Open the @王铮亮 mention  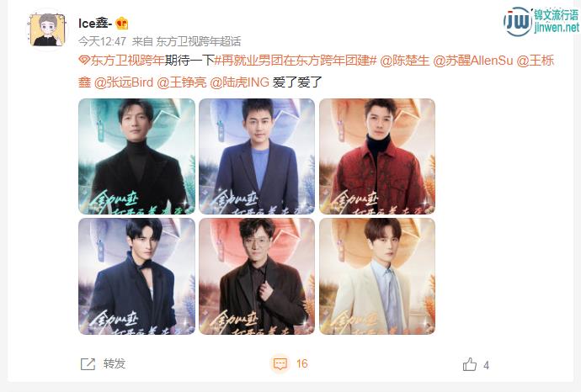point(182,82)
